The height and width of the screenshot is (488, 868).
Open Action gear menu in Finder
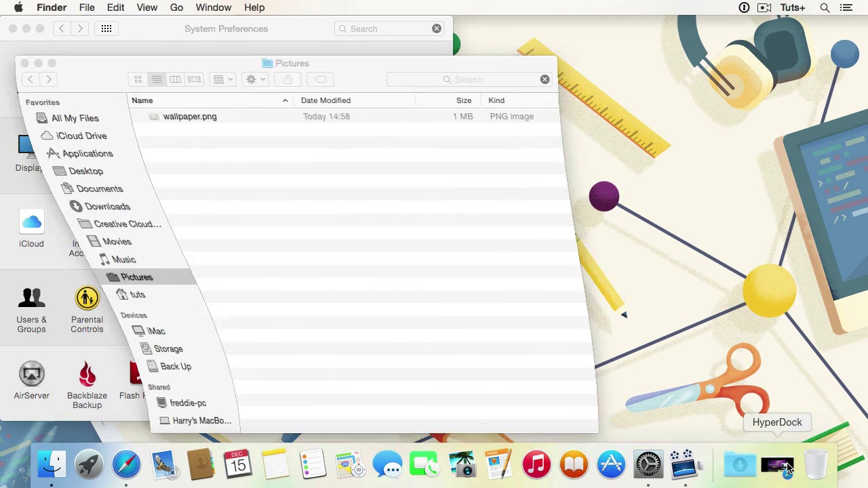(255, 79)
